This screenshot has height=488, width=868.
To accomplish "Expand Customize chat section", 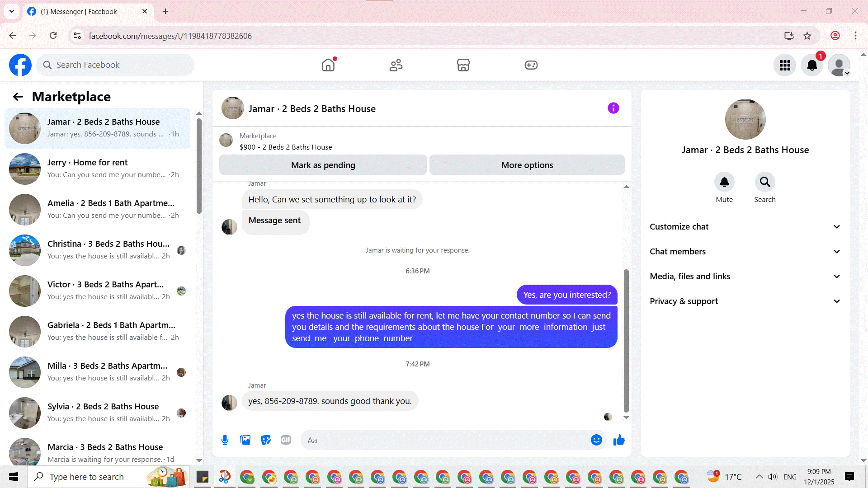I will [x=745, y=227].
